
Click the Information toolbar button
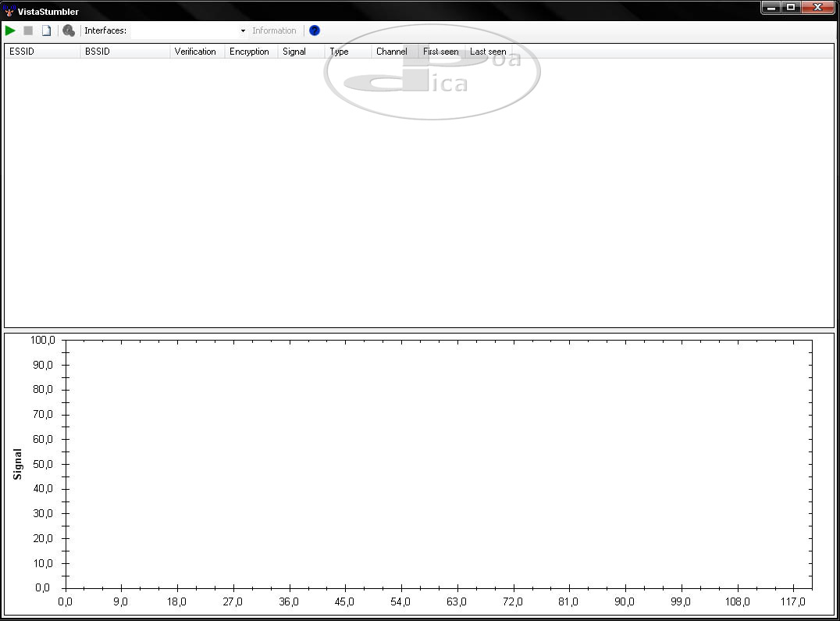tap(274, 31)
